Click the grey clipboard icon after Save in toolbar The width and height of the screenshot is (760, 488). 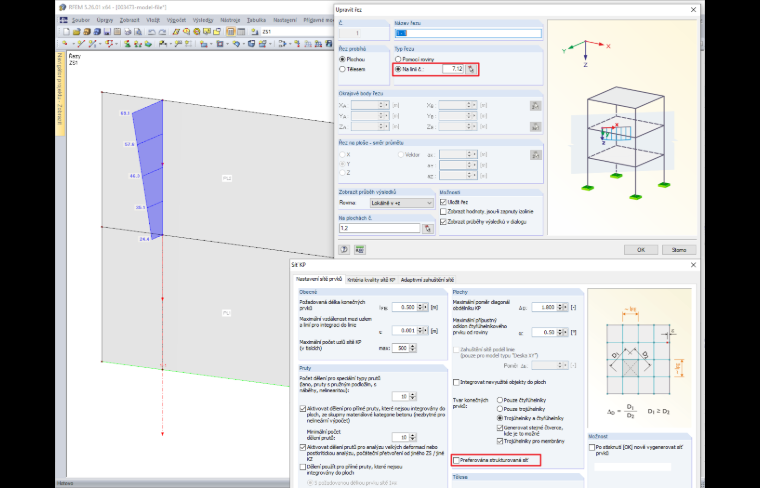(x=117, y=31)
